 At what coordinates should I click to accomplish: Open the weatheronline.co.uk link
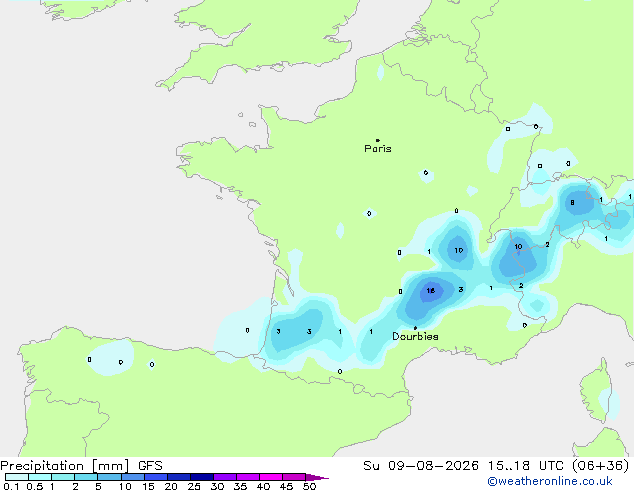tap(550, 481)
